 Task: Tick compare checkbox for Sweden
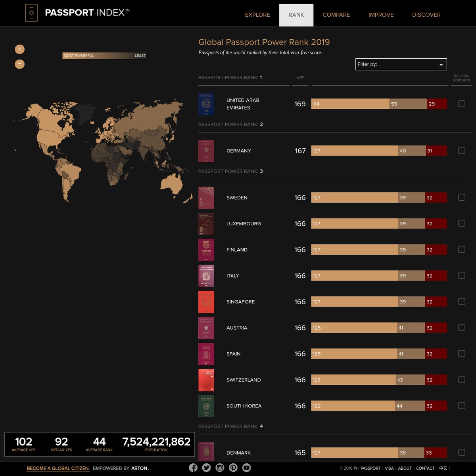(462, 197)
